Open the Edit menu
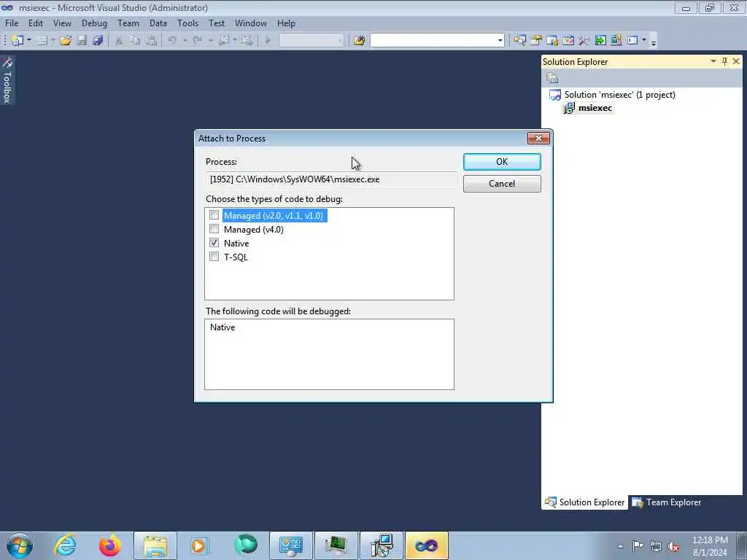Viewport: 747px width, 560px height. click(x=35, y=23)
